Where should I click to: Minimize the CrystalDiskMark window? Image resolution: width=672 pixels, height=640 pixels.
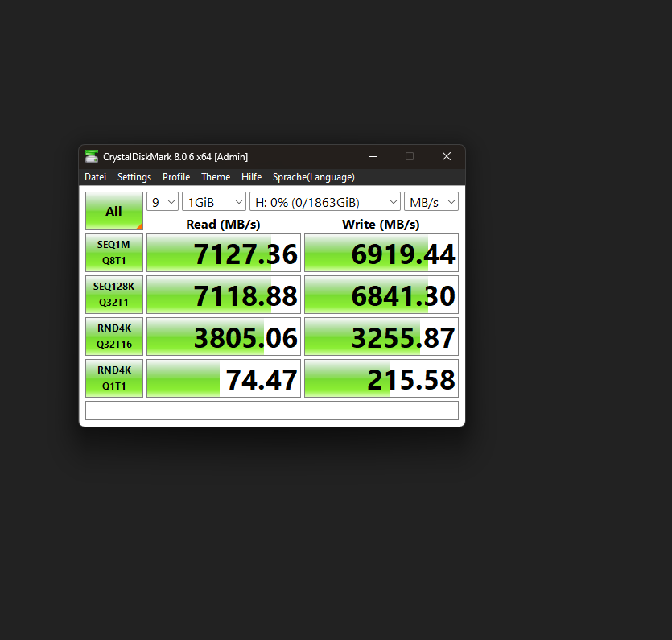(x=373, y=156)
